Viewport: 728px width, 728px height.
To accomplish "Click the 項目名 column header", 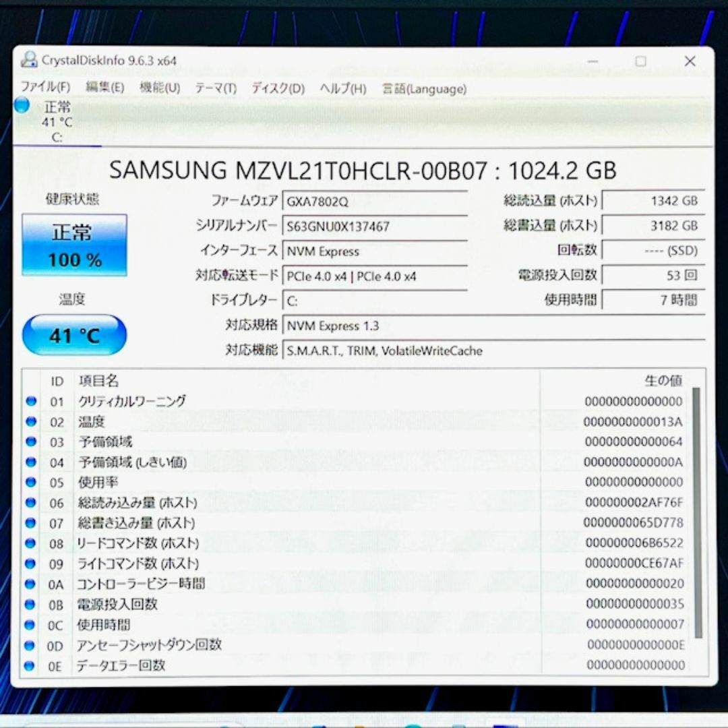I will point(307,381).
